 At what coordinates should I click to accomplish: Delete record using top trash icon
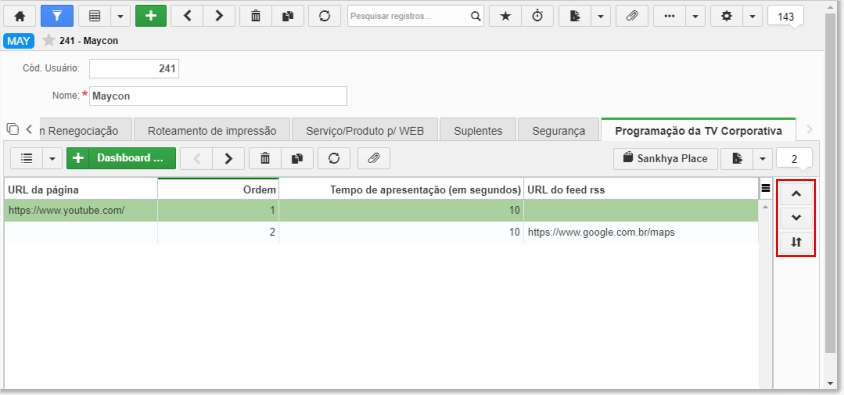point(256,16)
